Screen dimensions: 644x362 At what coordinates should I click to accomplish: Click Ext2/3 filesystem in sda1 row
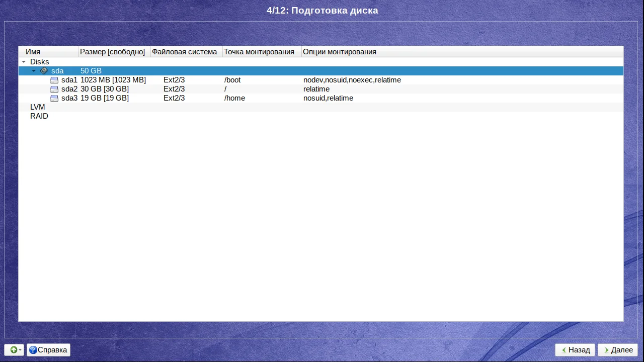pyautogui.click(x=174, y=80)
